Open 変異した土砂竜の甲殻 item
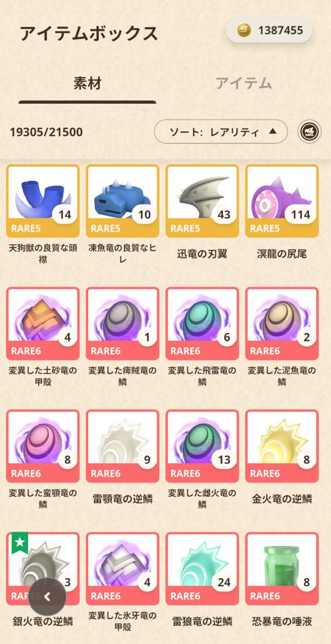Viewport: 331px width, 644px height. click(x=43, y=324)
